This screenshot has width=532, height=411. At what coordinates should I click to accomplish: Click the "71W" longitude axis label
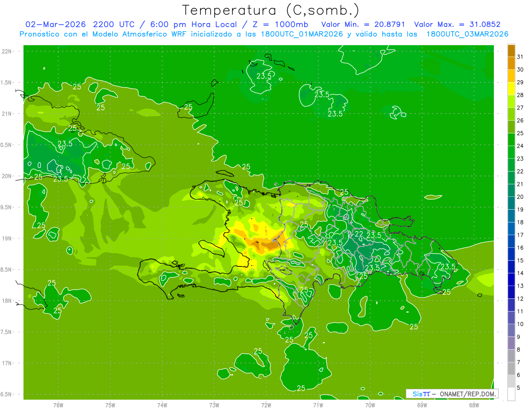point(318,405)
